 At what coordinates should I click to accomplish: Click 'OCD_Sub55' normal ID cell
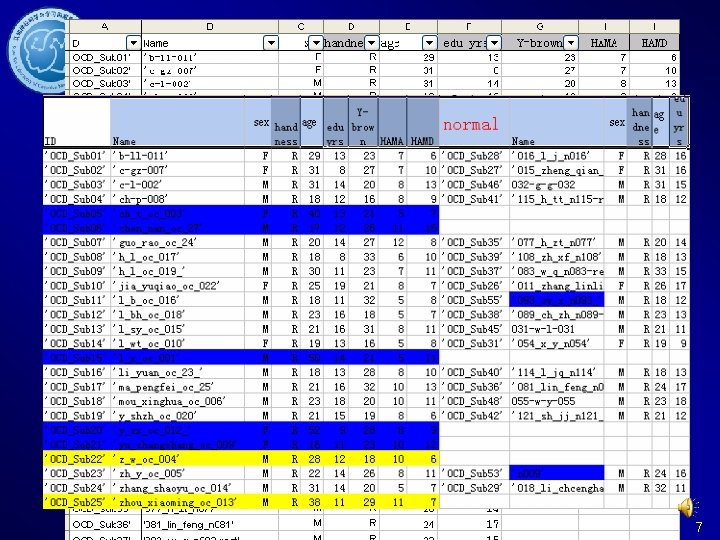[x=474, y=300]
